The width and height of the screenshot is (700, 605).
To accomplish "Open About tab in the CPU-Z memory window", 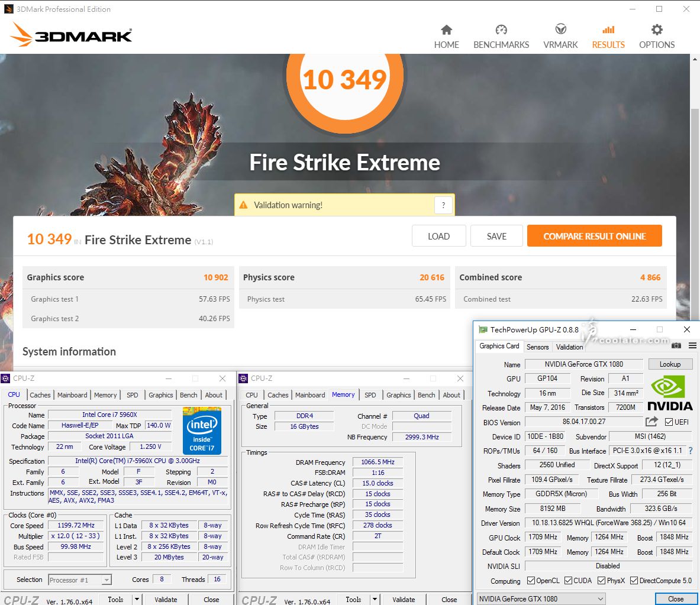I will tap(451, 395).
